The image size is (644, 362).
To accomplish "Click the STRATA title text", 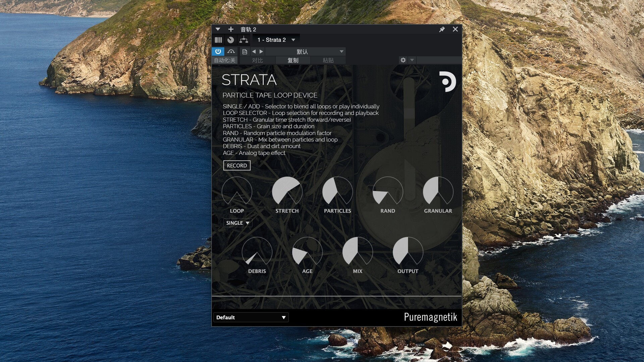I will tap(249, 80).
